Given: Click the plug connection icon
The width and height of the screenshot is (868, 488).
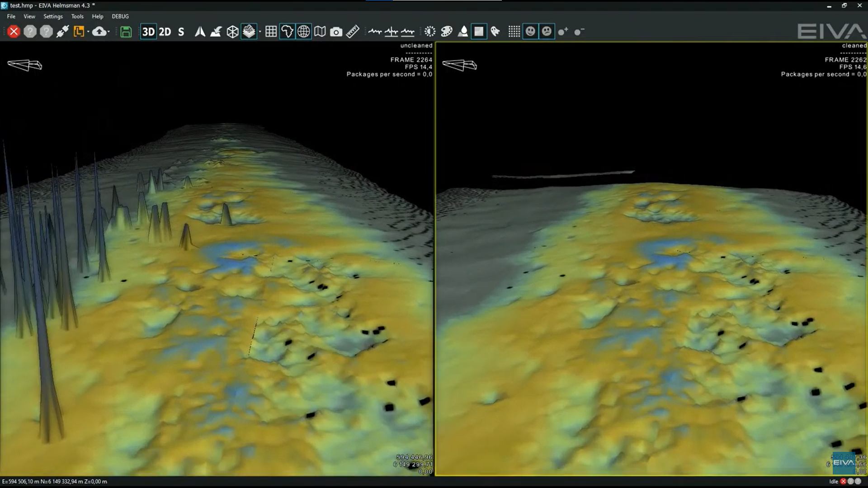Looking at the screenshot, I should tap(62, 32).
